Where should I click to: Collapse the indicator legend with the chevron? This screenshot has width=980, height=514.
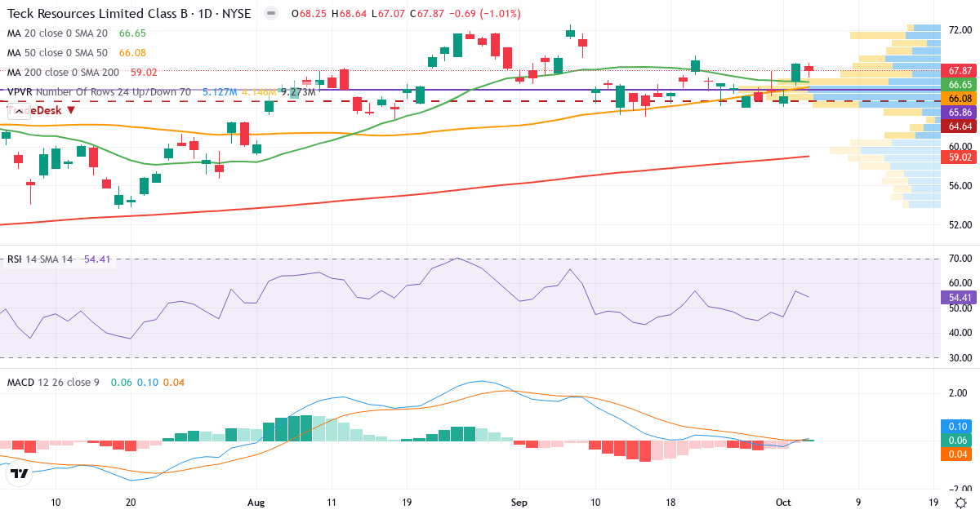click(x=20, y=110)
